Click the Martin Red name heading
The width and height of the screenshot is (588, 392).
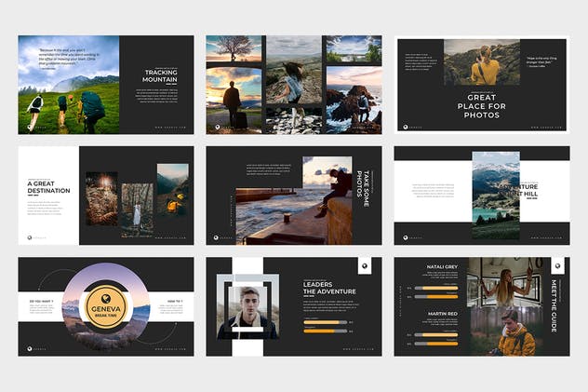point(443,313)
